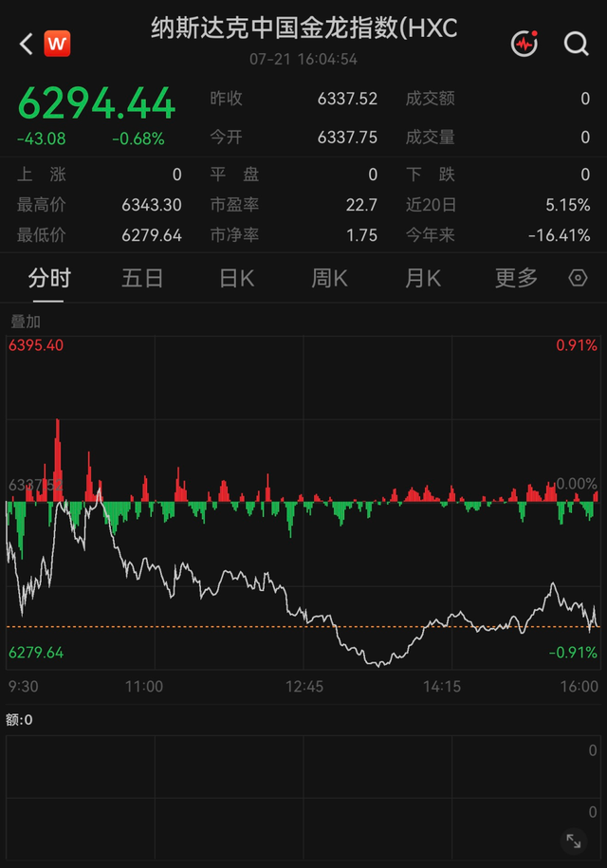
Task: Tap the back arrow icon
Action: pyautogui.click(x=26, y=44)
